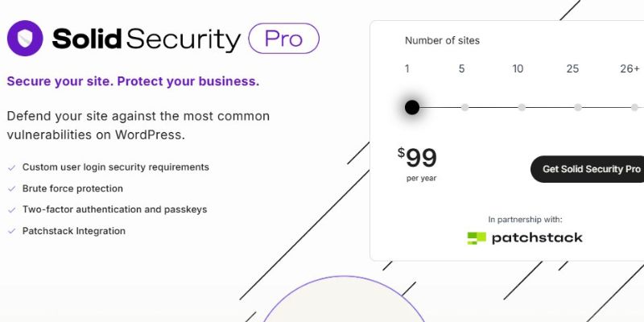Screen dimensions: 644x322
Task: Click the checkmark beside Brute force protection
Action: tap(11, 188)
